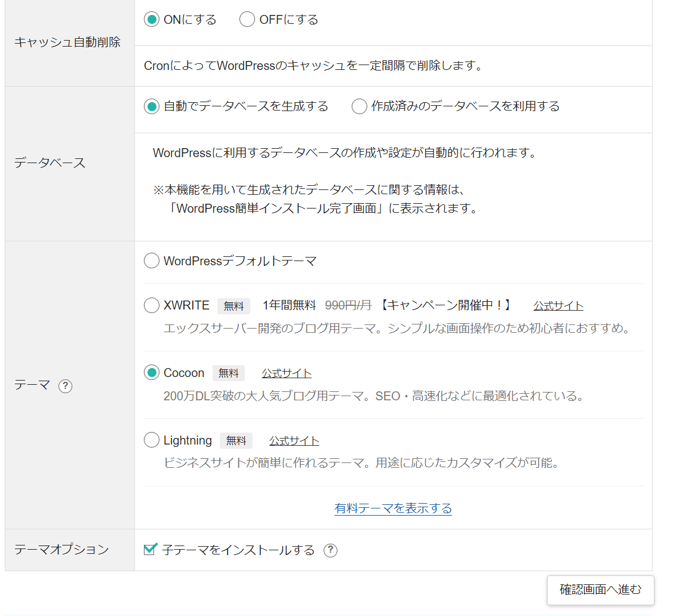The height and width of the screenshot is (616, 673).
Task: Click the 【キャンペーン開催中！】 text
Action: tap(446, 305)
